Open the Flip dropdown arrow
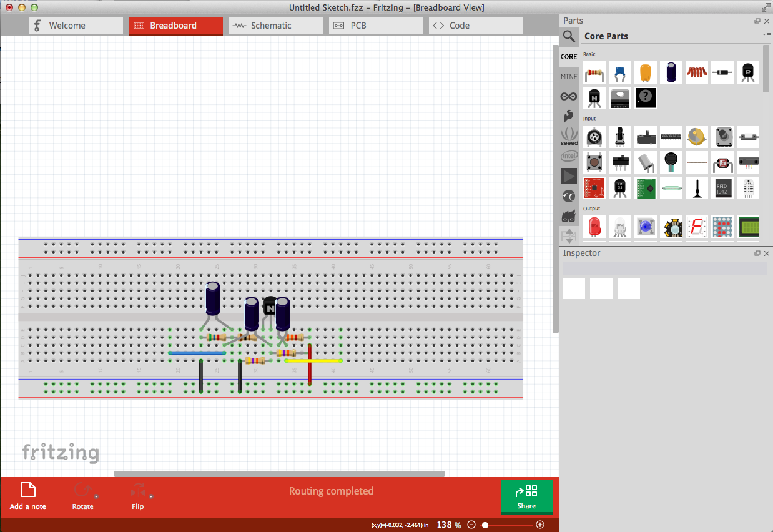Viewport: 773px width, 532px height. 151,497
